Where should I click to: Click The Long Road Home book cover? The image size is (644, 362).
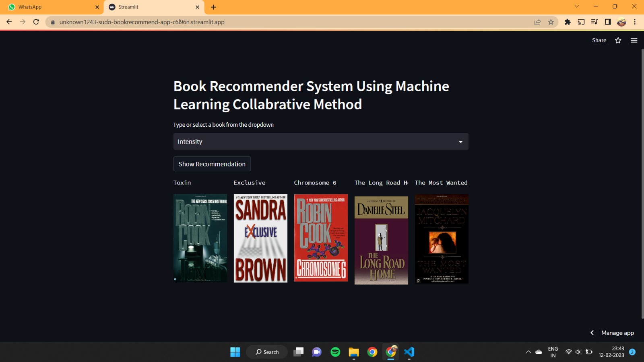[x=381, y=240]
